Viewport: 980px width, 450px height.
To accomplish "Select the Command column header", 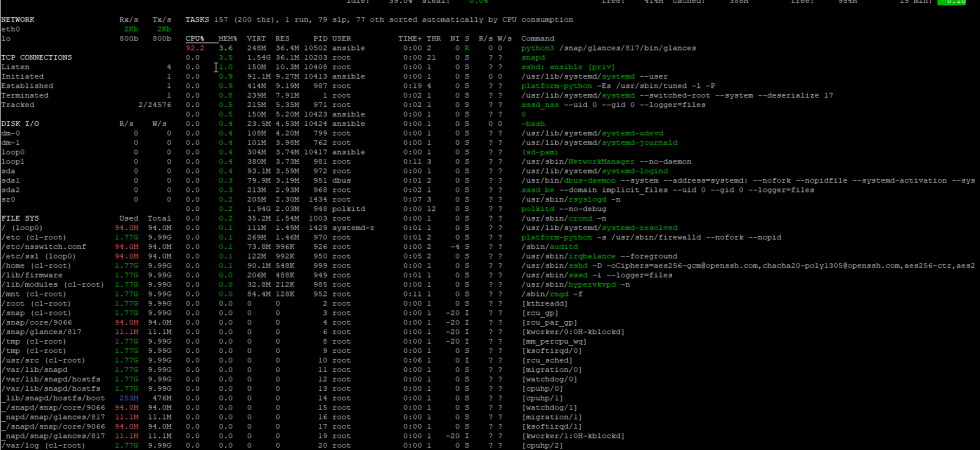I will coord(538,39).
